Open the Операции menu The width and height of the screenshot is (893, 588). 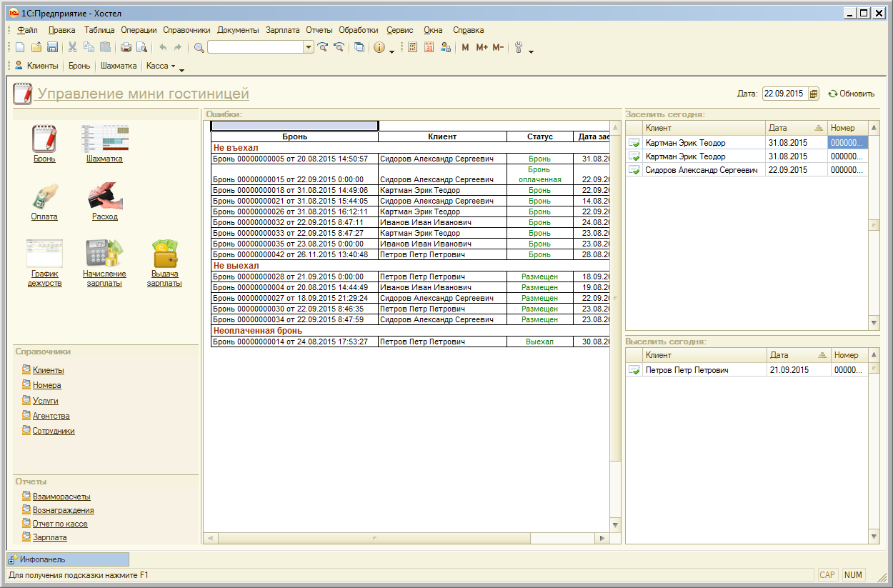coord(139,30)
